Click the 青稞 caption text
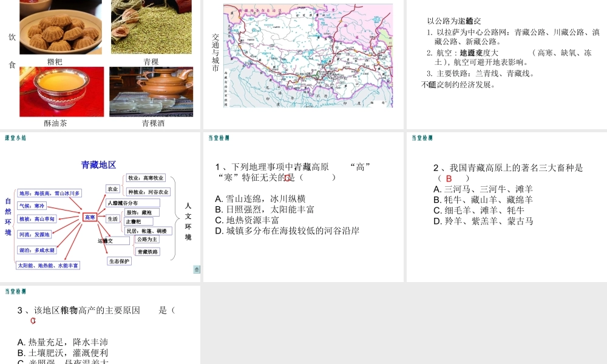The image size is (607, 364). coord(151,62)
